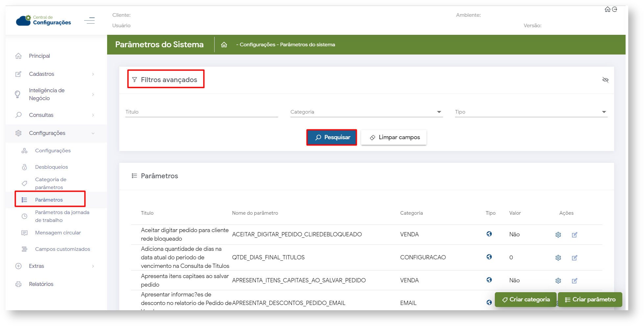Click the top-right home icon

tap(608, 10)
